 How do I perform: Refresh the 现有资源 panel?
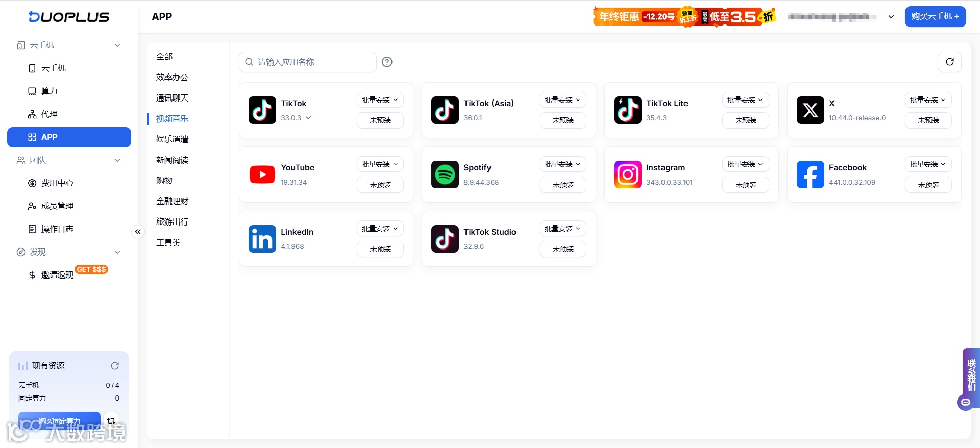[x=115, y=366]
